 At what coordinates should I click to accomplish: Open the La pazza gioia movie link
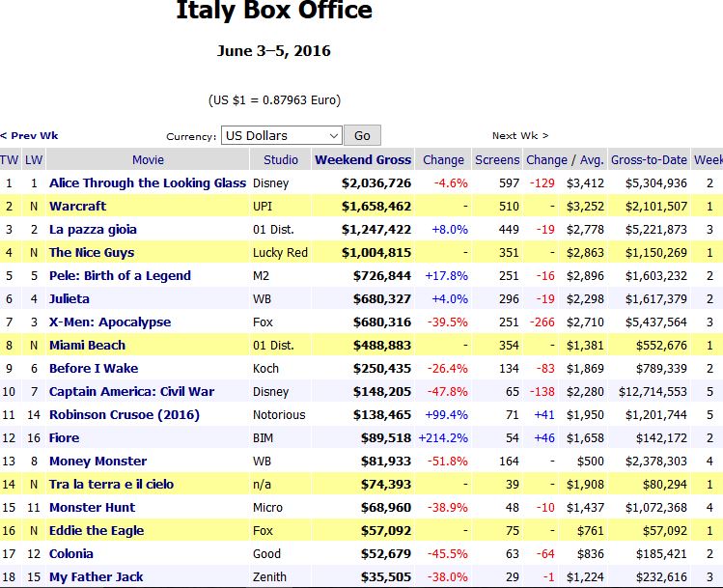pyautogui.click(x=93, y=230)
